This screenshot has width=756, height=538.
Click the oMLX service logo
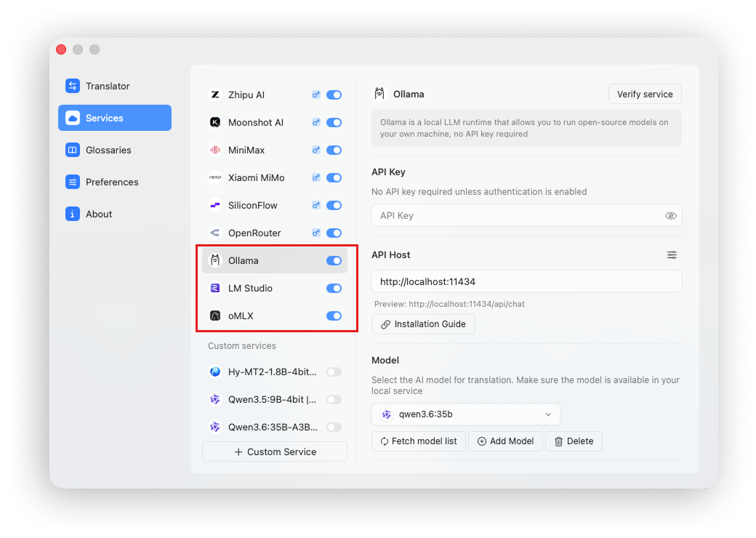[215, 316]
